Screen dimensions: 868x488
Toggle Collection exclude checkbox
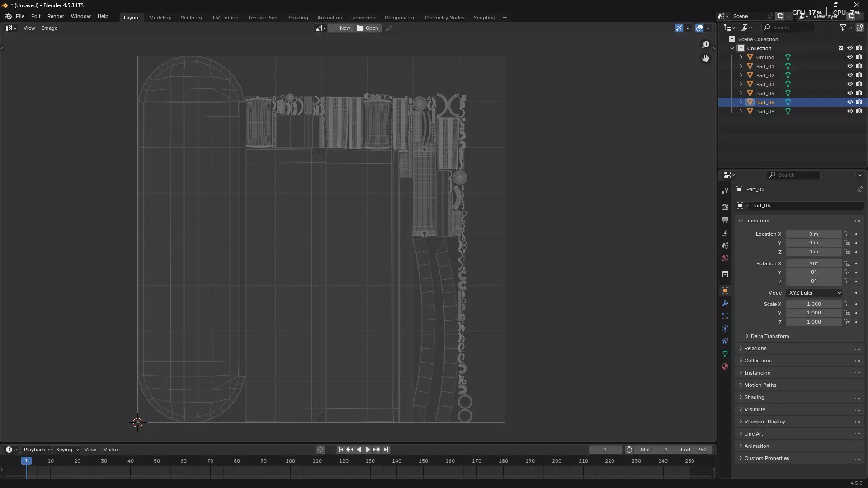pos(841,48)
